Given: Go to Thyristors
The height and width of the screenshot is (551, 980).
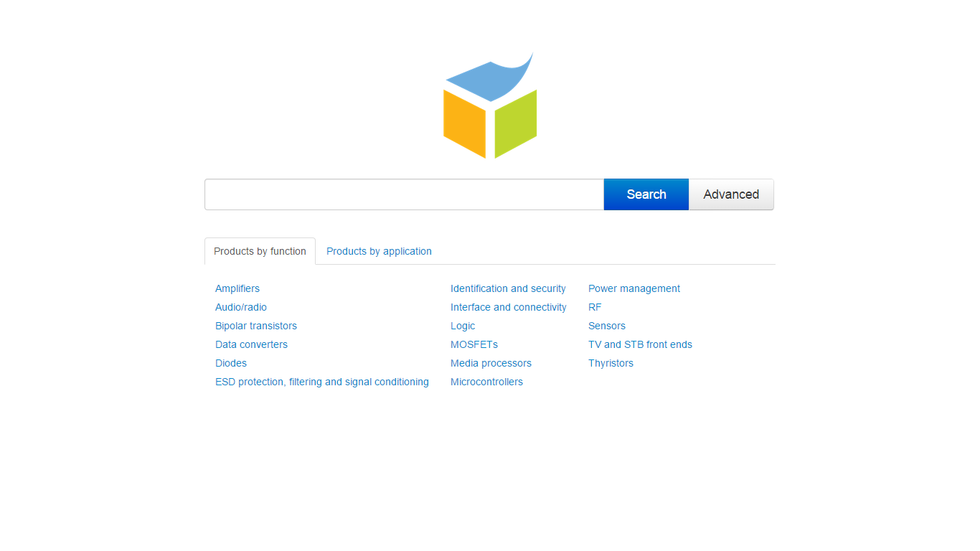Looking at the screenshot, I should coord(611,363).
